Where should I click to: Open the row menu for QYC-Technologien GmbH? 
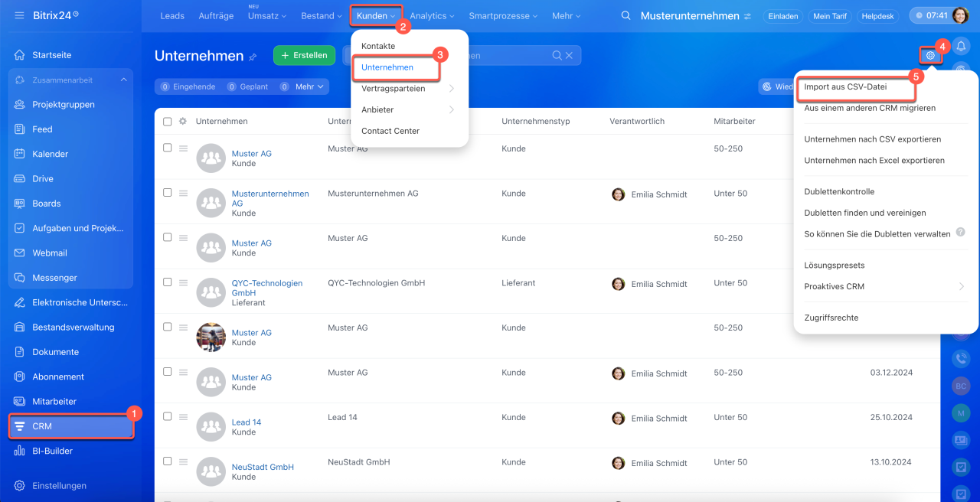click(x=183, y=282)
